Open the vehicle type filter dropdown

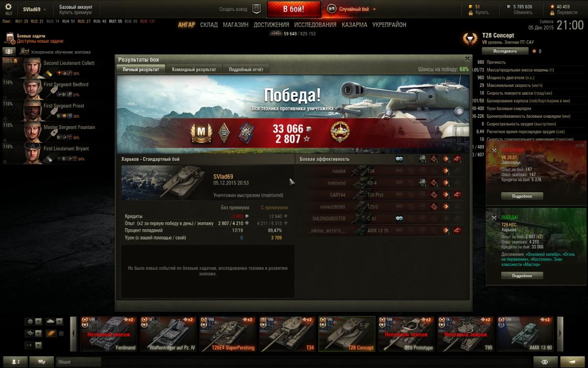point(54,321)
